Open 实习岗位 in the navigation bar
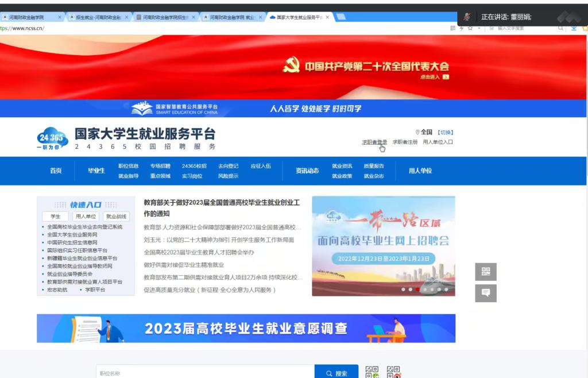The width and height of the screenshot is (588, 378). click(192, 176)
